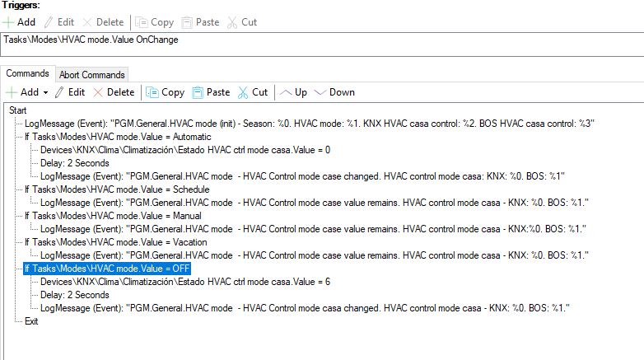Select the Estado HVAC ctrl Value = 6 command
Image resolution: width=644 pixels, height=360 pixels.
[x=184, y=282]
